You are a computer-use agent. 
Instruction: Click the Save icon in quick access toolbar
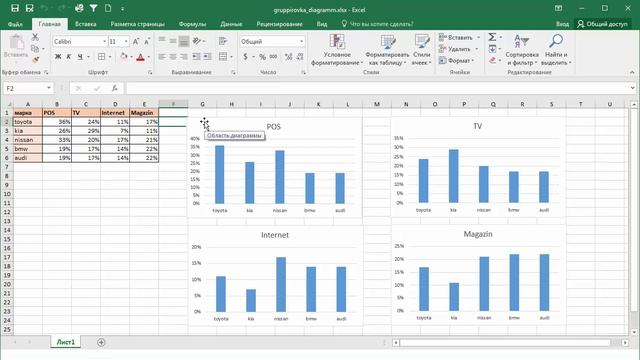[15, 8]
